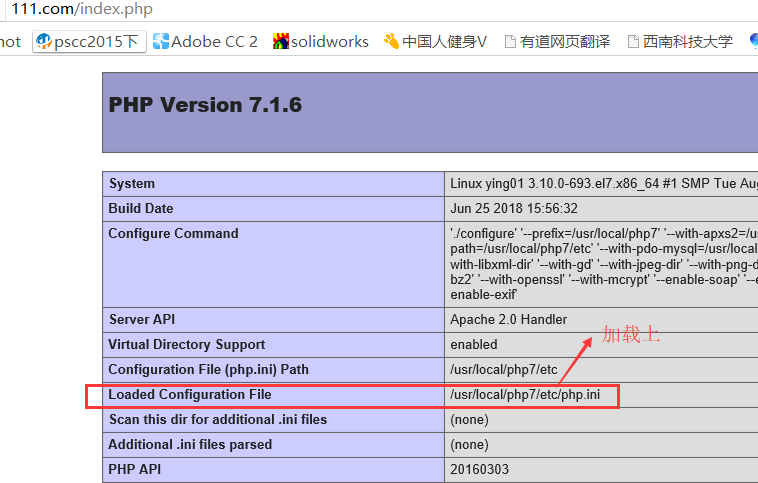758x483 pixels.
Task: Select the Virtual Directory Support label
Action: pyautogui.click(x=187, y=345)
